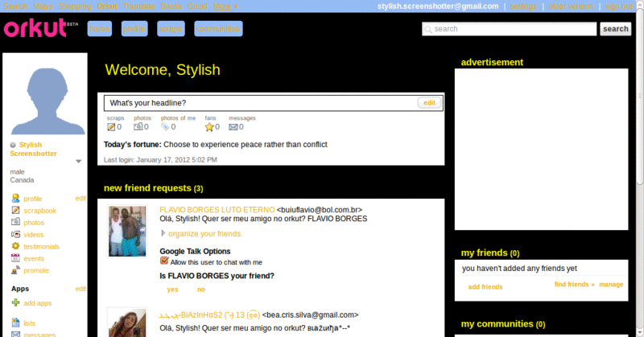Image resolution: width=644 pixels, height=337 pixels.
Task: Open Books in the top bar
Action: tap(171, 6)
